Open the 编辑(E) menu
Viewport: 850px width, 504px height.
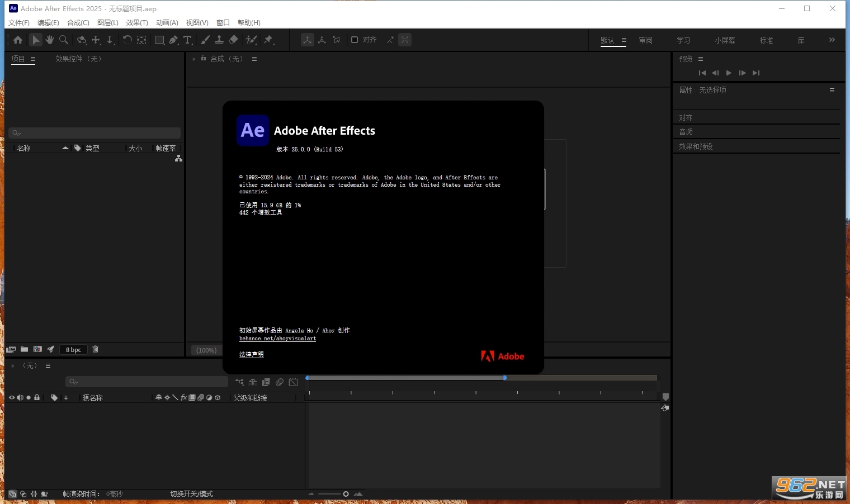(48, 22)
